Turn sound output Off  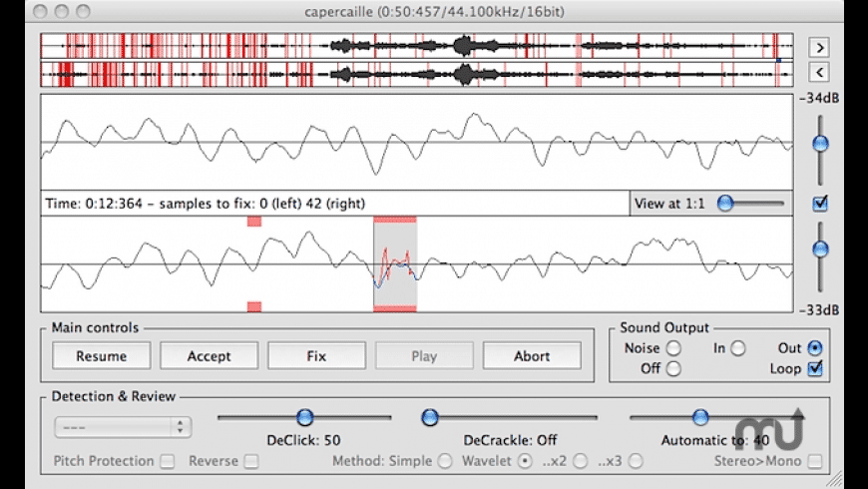[673, 369]
